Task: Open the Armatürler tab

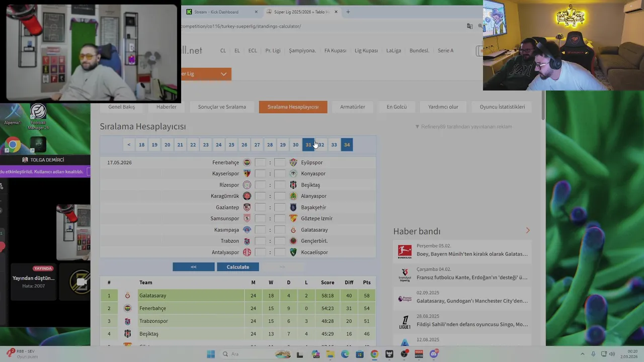Action: [353, 107]
